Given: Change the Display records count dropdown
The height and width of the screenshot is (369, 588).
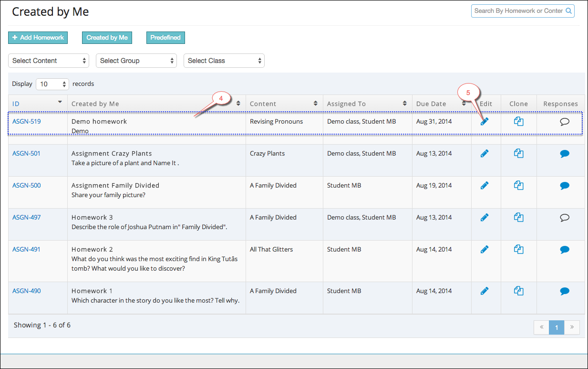Looking at the screenshot, I should [52, 84].
